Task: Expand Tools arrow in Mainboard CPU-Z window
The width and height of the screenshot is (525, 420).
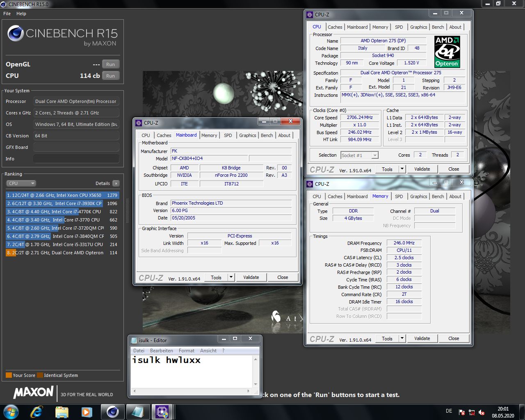Action: [231, 277]
